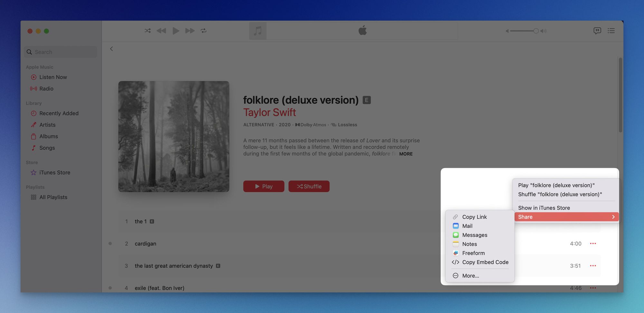Open Radio in the sidebar
Screen dimensions: 644x313
click(46, 89)
